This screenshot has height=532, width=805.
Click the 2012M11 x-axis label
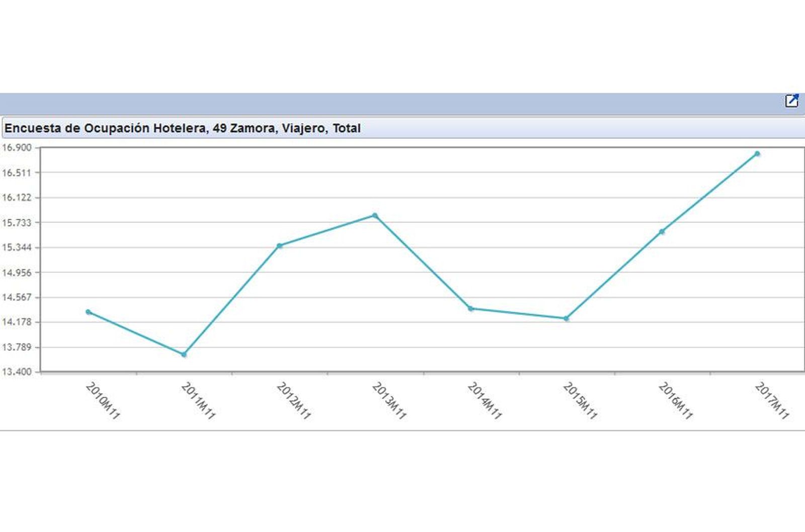293,401
